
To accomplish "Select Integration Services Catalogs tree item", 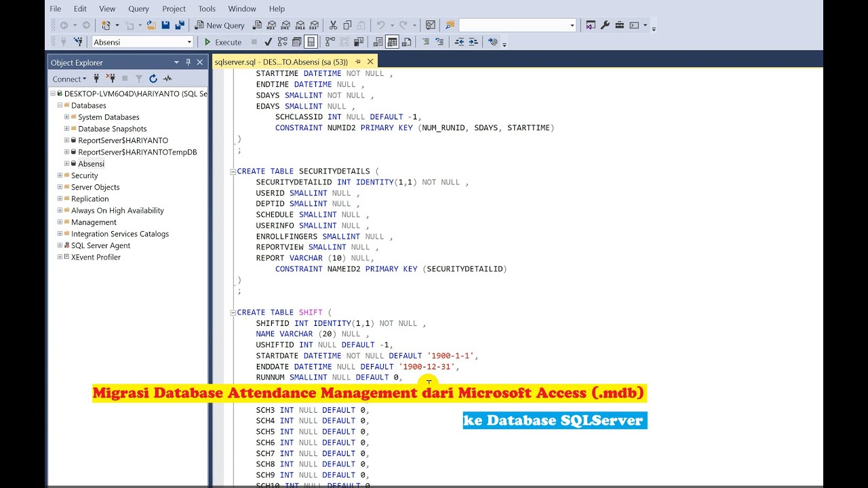I will coord(120,234).
